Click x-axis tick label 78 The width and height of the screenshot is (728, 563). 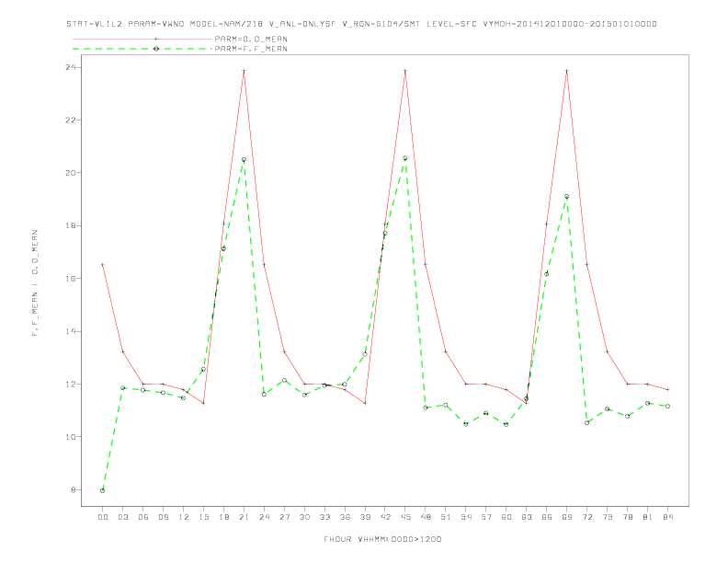(x=627, y=517)
